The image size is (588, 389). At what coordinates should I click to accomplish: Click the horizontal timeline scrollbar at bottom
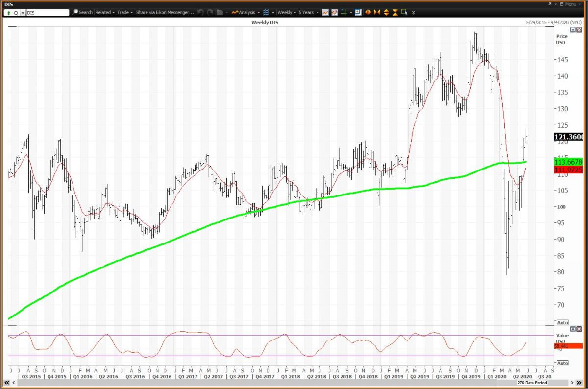284,382
